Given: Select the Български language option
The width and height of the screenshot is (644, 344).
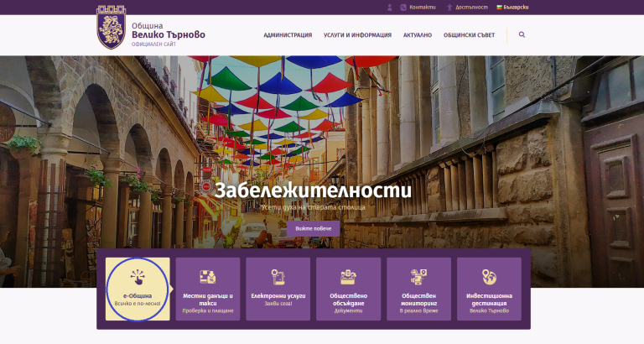Looking at the screenshot, I should pyautogui.click(x=516, y=8).
